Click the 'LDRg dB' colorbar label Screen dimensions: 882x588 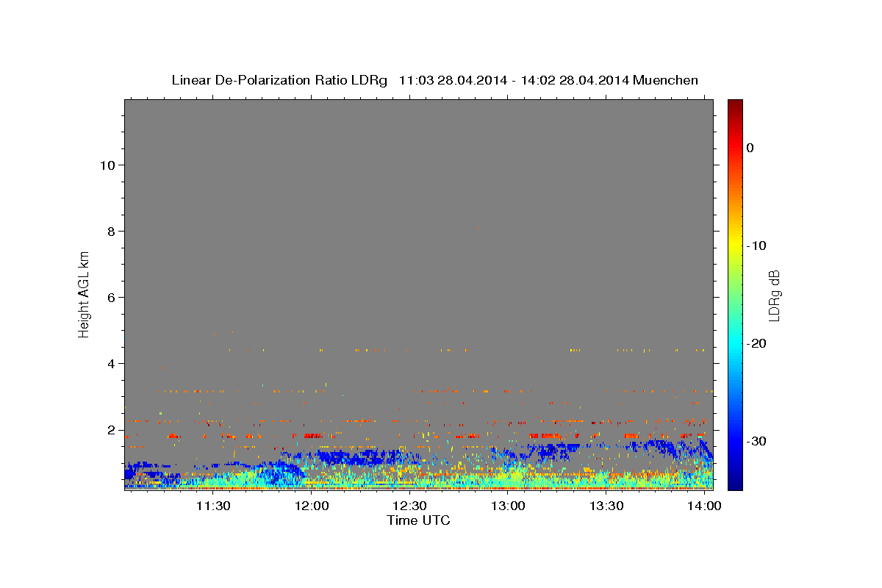[773, 295]
